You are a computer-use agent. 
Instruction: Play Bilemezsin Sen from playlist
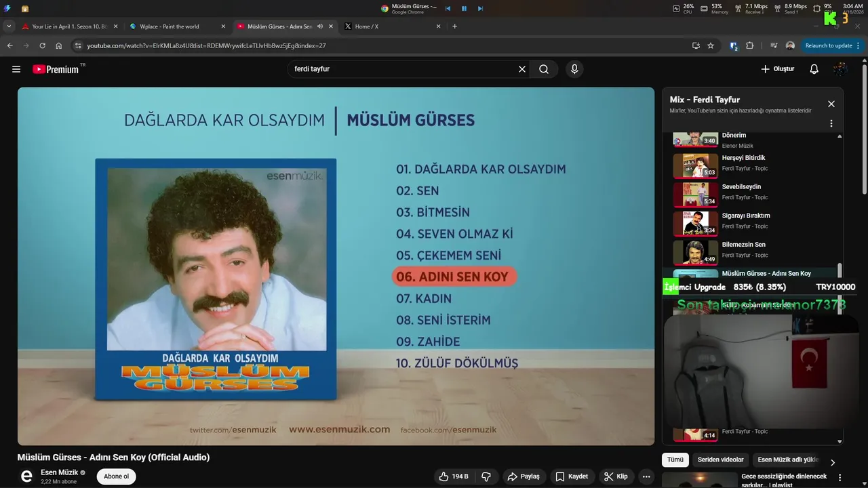(x=753, y=251)
